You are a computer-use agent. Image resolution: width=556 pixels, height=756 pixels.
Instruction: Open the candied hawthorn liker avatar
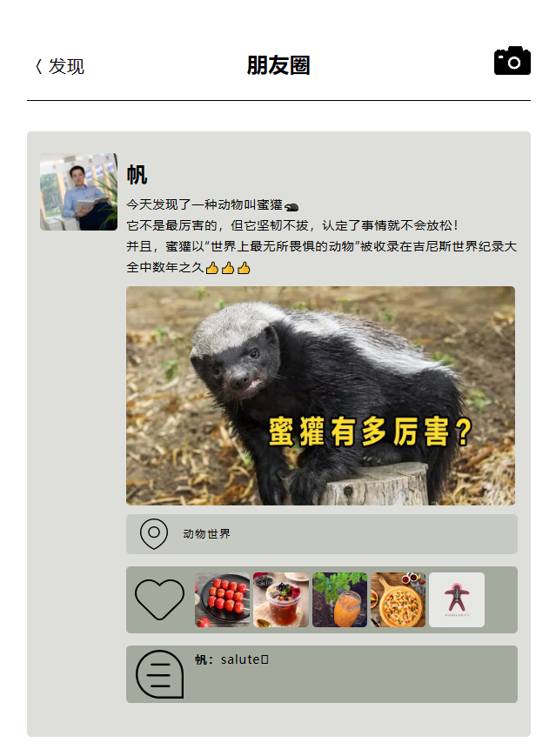pyautogui.click(x=222, y=599)
